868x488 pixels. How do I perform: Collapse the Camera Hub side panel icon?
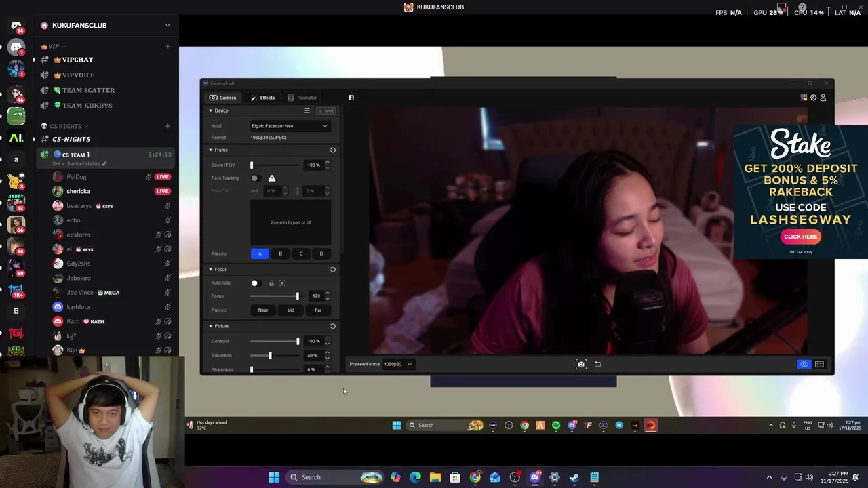tap(351, 98)
